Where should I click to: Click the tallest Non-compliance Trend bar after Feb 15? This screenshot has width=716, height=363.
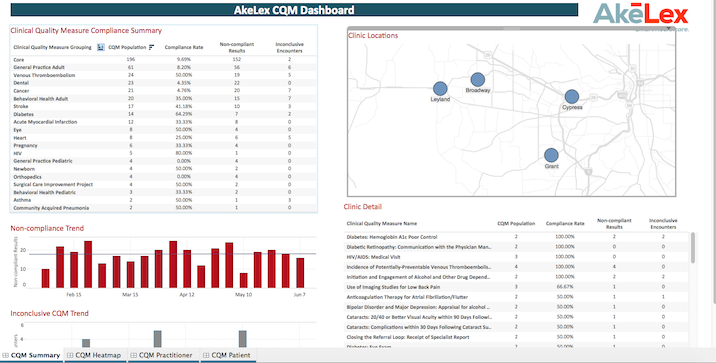tap(88, 265)
